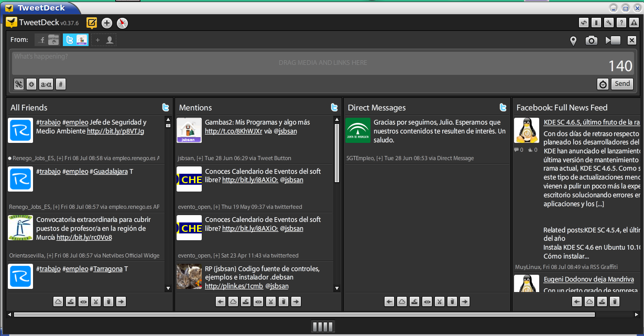Image resolution: width=644 pixels, height=336 pixels.
Task: Switch to single column view icon
Action: tap(596, 23)
